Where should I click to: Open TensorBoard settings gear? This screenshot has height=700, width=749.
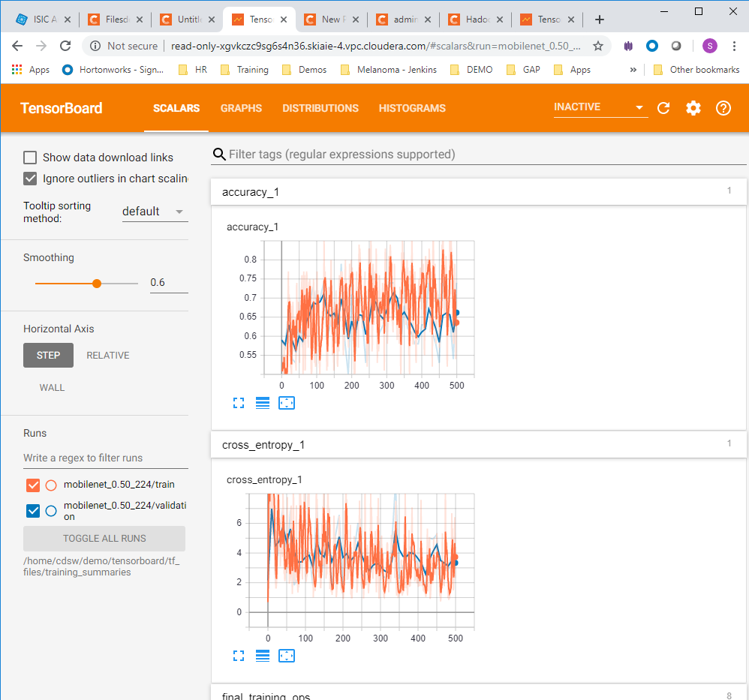pyautogui.click(x=693, y=108)
